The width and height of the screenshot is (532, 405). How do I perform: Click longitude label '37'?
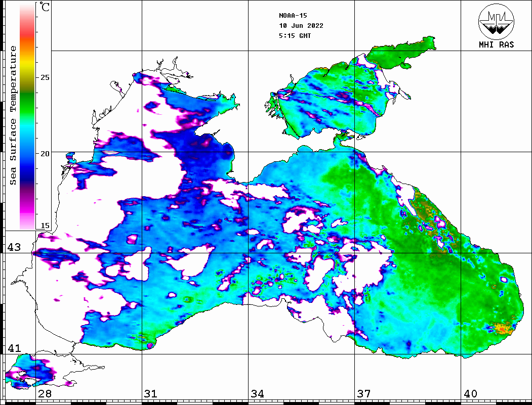[x=364, y=393]
